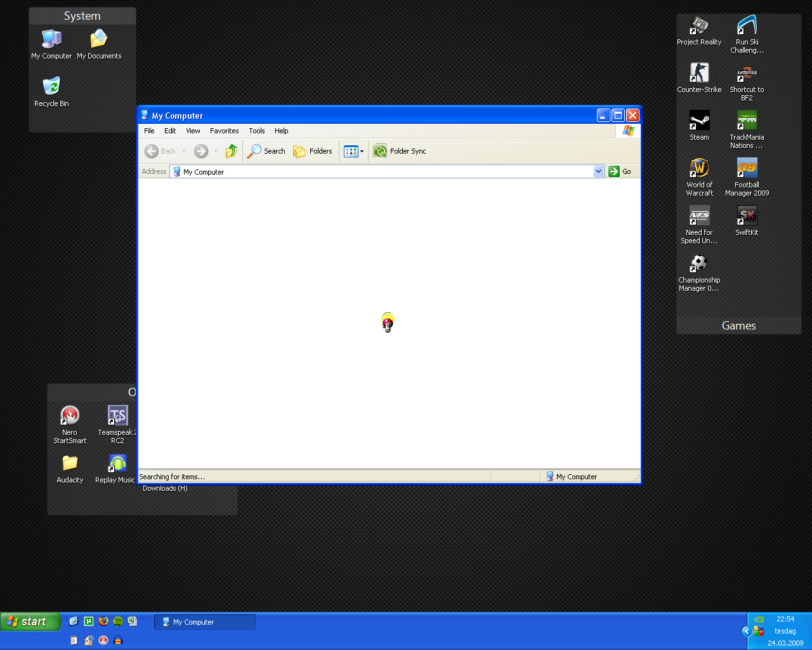Screen dimensions: 812x650
Task: Click the Recycle Bin icon
Action: [x=51, y=87]
